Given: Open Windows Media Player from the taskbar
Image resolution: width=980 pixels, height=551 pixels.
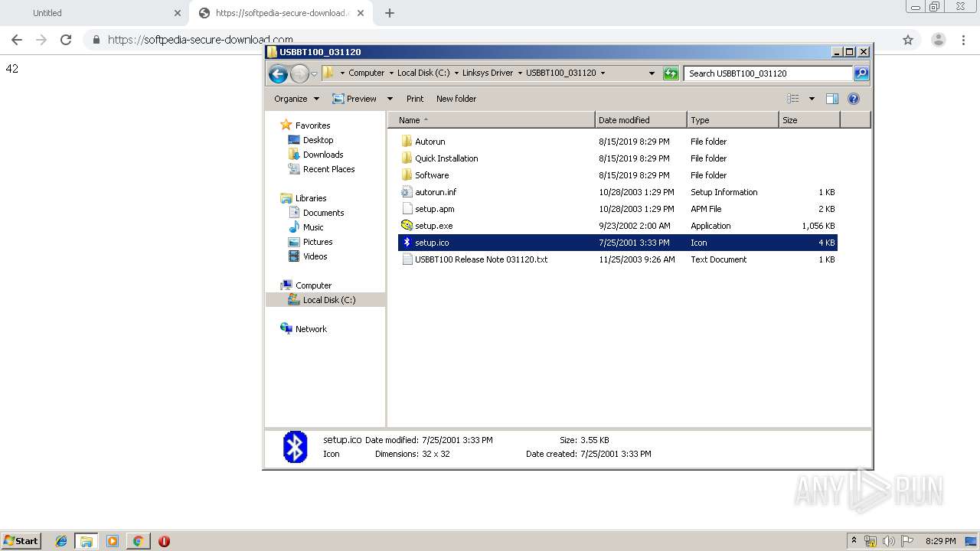Looking at the screenshot, I should tap(113, 541).
